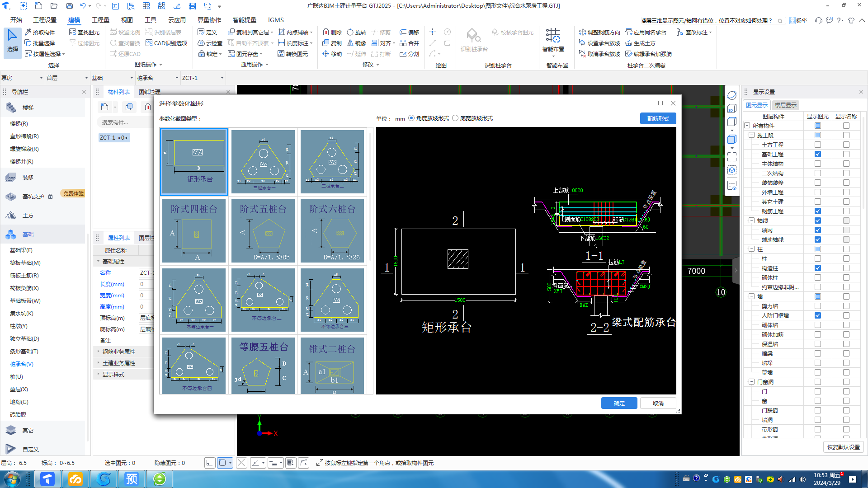Open the 首层 floor dropdown
Viewport: 868px width, 488px height.
pyautogui.click(x=67, y=78)
